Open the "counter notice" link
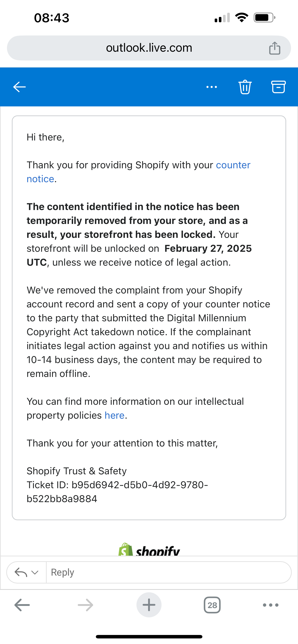The image size is (298, 644). pos(233,165)
